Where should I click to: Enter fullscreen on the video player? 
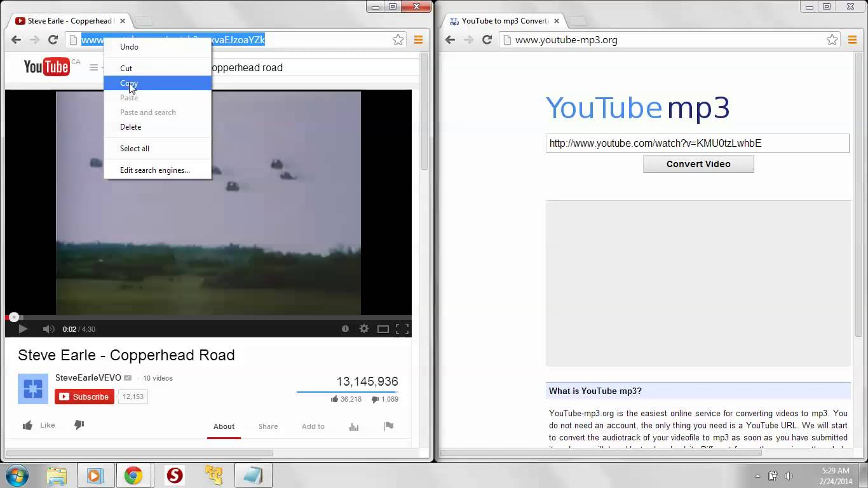tap(402, 329)
